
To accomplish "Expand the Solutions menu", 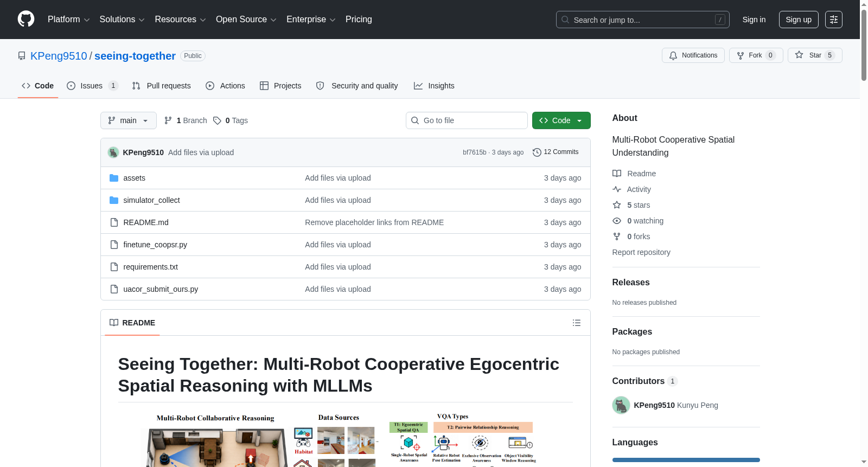I will [122, 20].
